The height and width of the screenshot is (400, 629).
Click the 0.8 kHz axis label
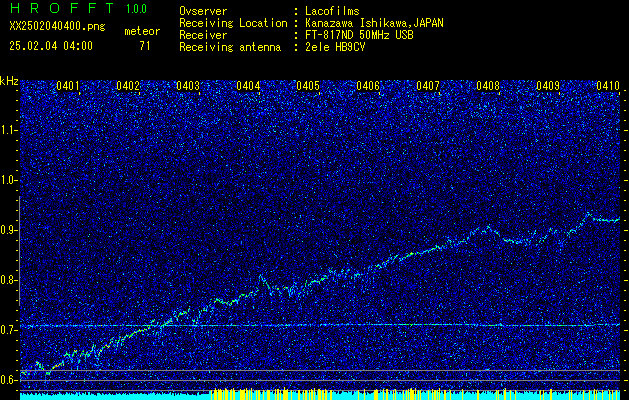click(8, 280)
